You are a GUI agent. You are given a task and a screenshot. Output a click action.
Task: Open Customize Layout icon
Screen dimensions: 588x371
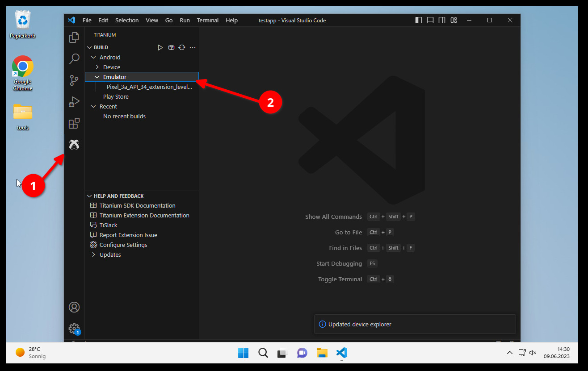pyautogui.click(x=454, y=20)
